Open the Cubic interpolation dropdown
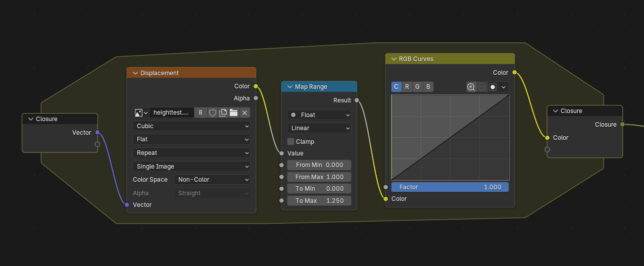The height and width of the screenshot is (266, 644). tap(191, 126)
